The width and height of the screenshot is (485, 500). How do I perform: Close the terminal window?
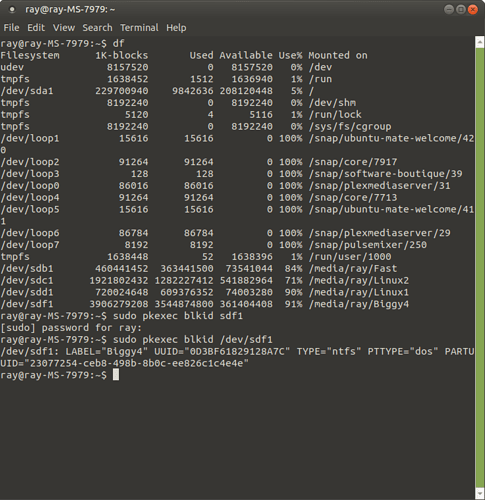pos(473,9)
